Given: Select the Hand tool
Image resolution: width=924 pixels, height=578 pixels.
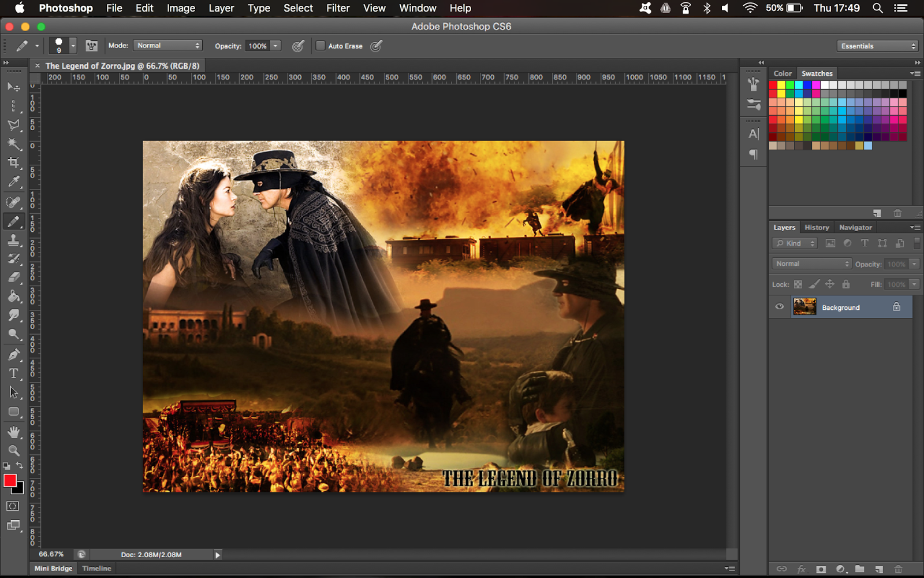Looking at the screenshot, I should pos(13,432).
